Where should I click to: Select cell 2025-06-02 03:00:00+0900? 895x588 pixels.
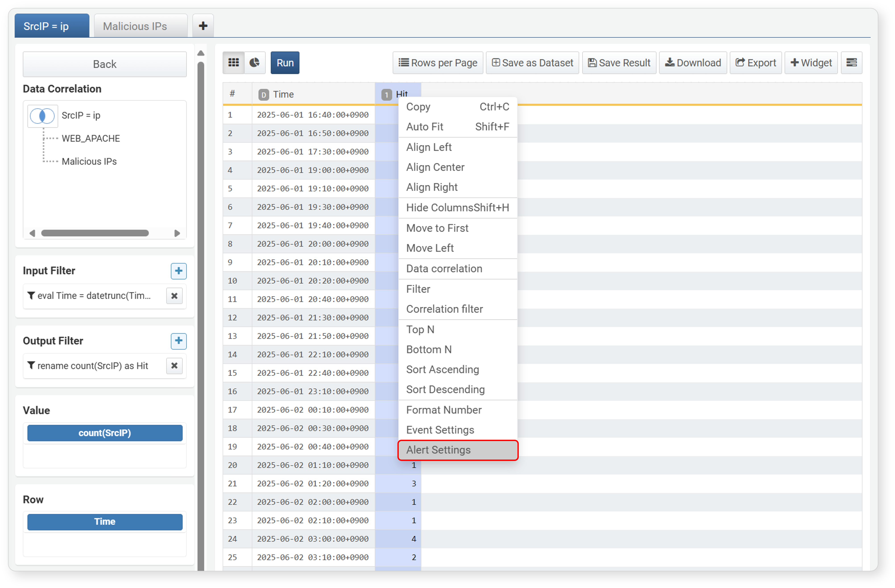pos(313,539)
